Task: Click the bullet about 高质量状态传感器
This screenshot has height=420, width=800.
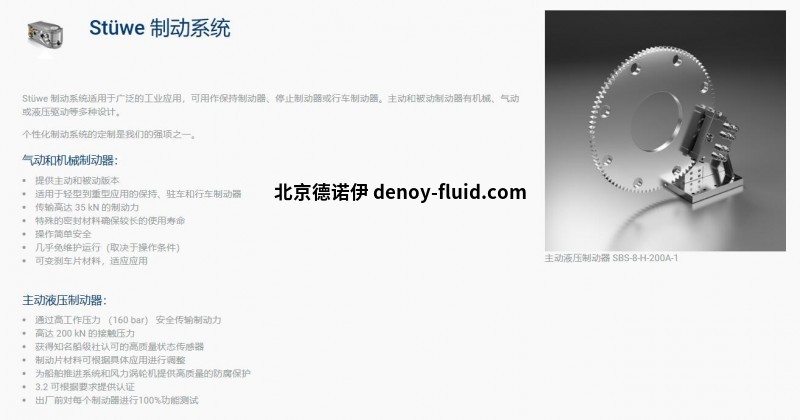Action: [119, 347]
